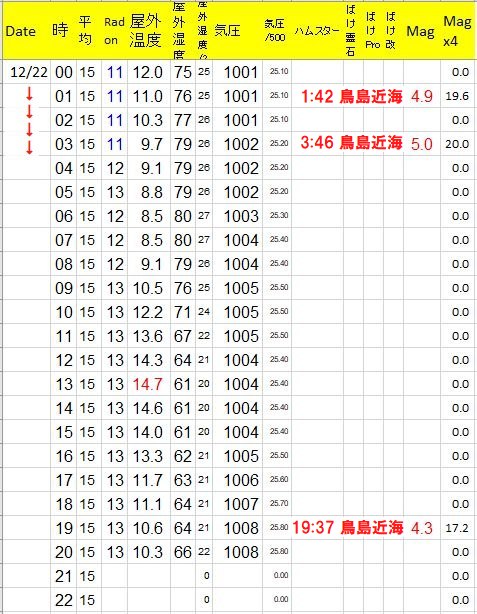
Task: Select the hour cell 07
Action: (x=64, y=240)
